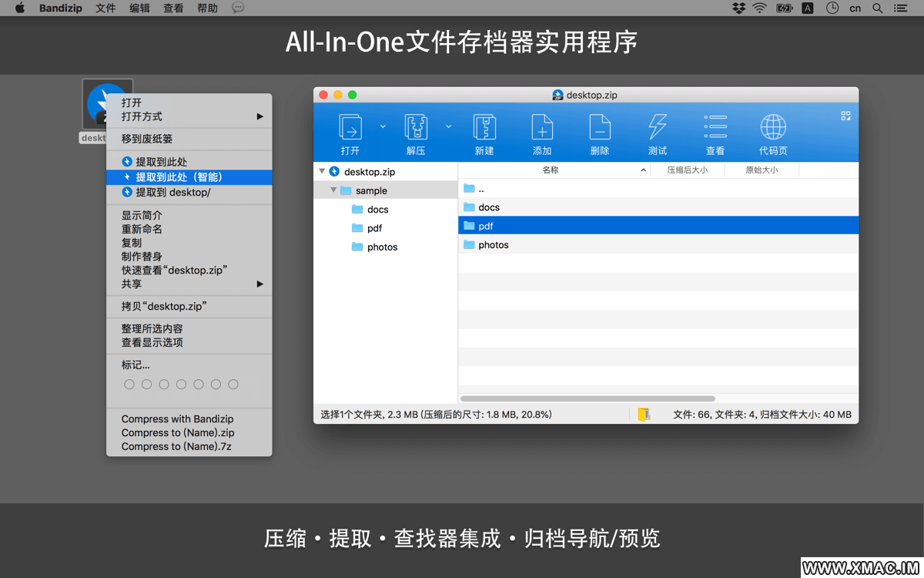The height and width of the screenshot is (578, 924).
Task: Click the 代码页 globe icon
Action: point(773,127)
